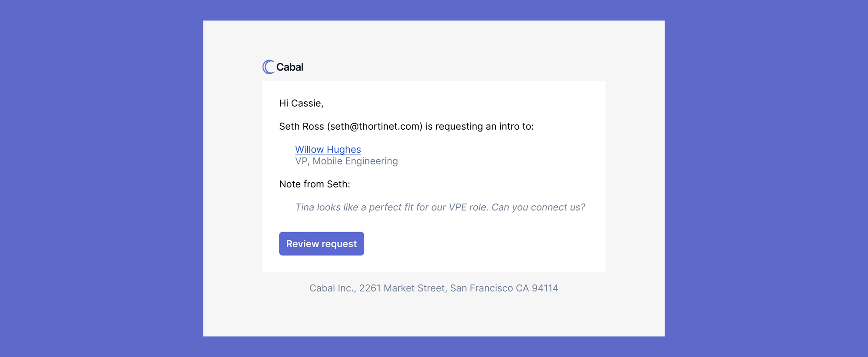Click the Seth Ross requester name
The height and width of the screenshot is (357, 868).
pyautogui.click(x=302, y=126)
